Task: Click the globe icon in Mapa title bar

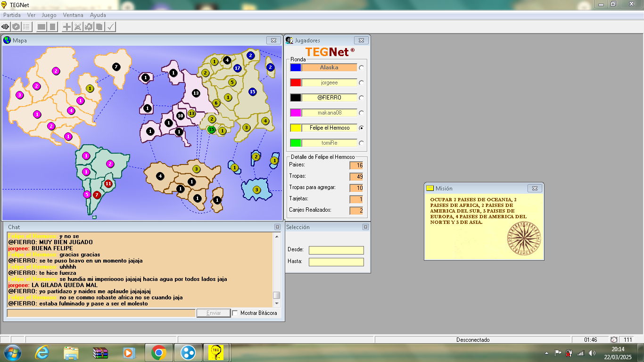Action: coord(7,40)
